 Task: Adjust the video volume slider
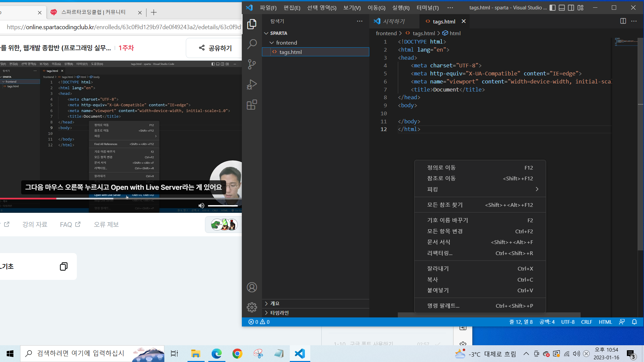223,205
